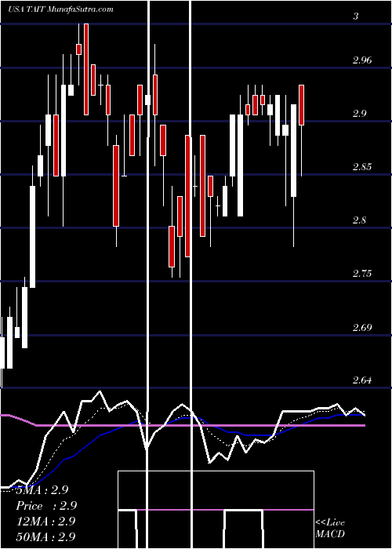Click the 5MA : 2.9 legend value
The height and width of the screenshot is (549, 392).
42,490
